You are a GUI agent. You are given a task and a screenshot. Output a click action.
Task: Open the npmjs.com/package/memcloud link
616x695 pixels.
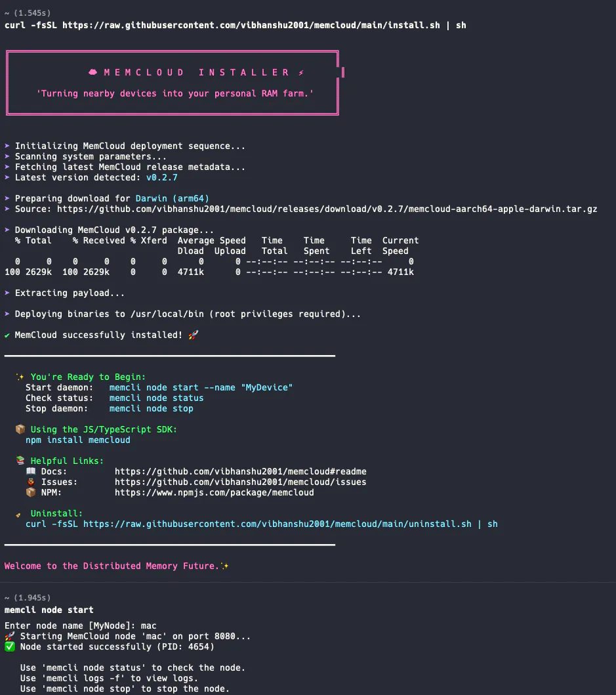(x=215, y=492)
